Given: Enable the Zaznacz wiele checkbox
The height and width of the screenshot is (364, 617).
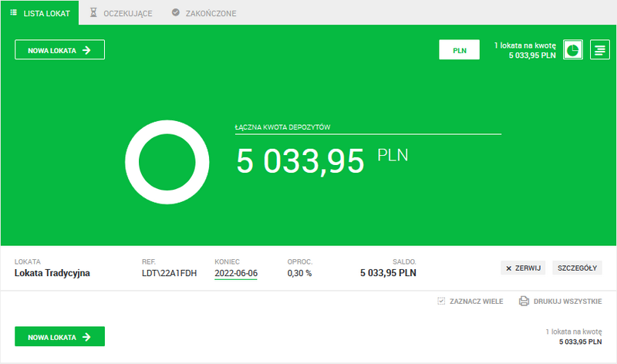Looking at the screenshot, I should coord(441,302).
